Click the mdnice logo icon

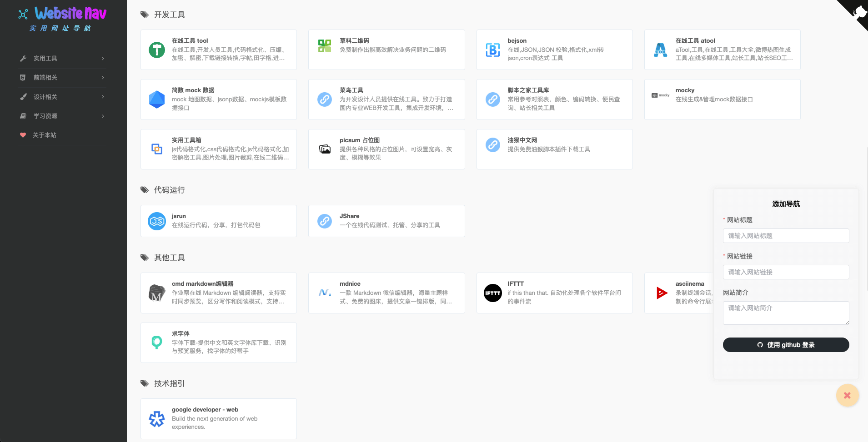point(325,293)
